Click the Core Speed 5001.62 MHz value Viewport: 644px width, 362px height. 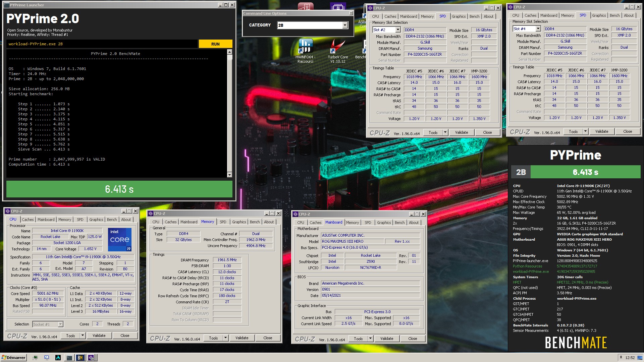(48, 293)
